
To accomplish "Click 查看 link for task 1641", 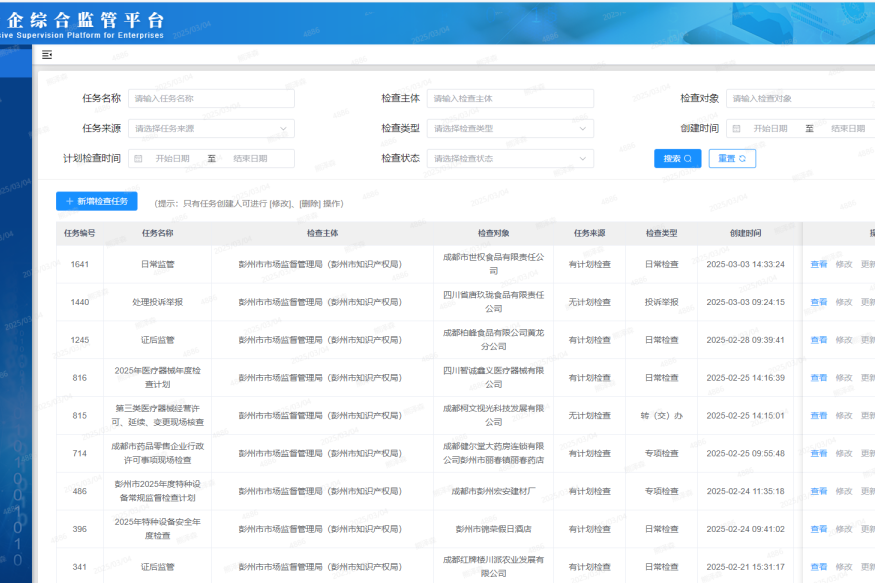I will tap(819, 265).
